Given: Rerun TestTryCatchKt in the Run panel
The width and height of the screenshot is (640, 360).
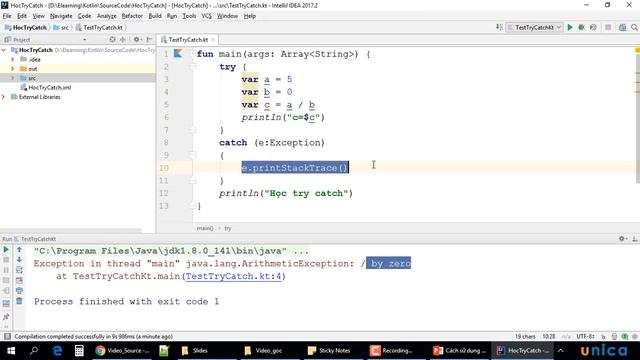Looking at the screenshot, I should tap(6, 249).
